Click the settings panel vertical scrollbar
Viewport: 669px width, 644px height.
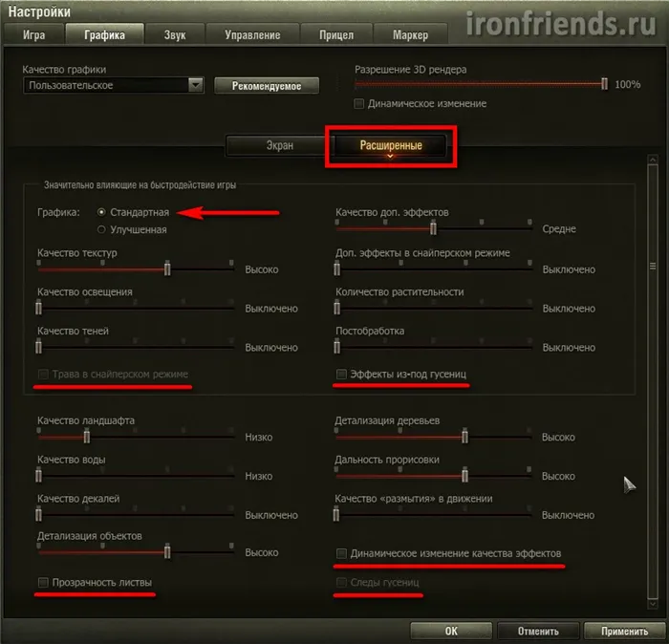652,382
